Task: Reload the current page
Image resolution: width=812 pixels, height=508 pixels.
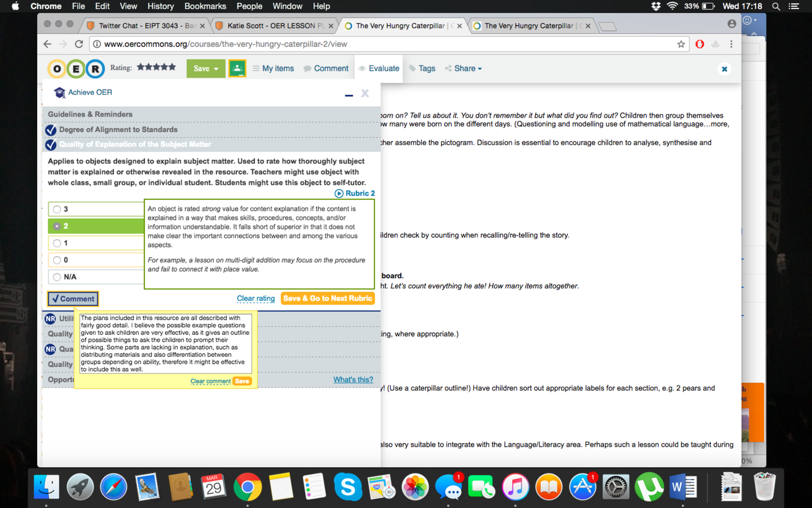Action: 79,44
